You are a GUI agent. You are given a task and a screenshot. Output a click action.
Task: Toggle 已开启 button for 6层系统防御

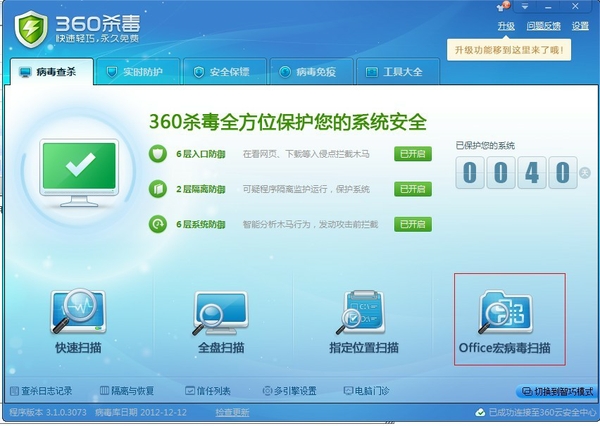tap(413, 224)
